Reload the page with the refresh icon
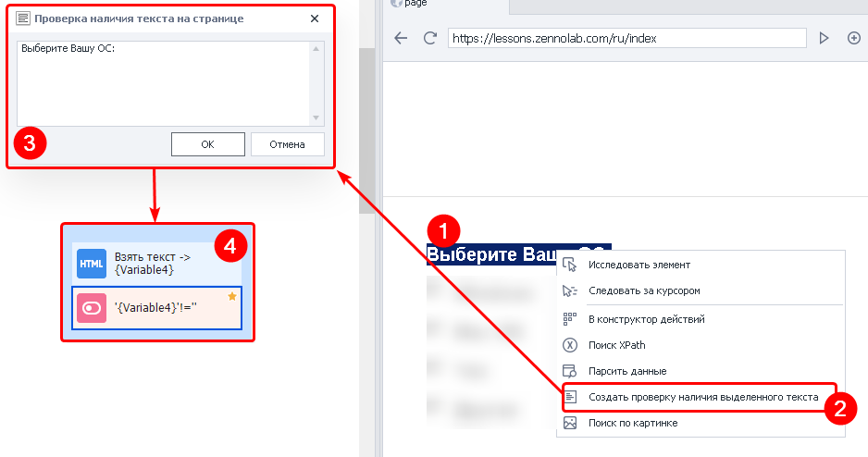Image resolution: width=868 pixels, height=457 pixels. (x=429, y=38)
